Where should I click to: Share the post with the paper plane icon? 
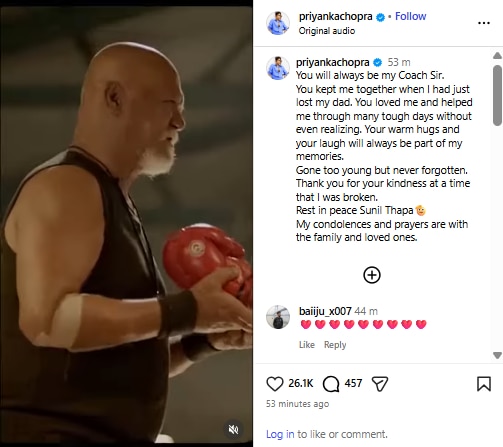point(380,384)
